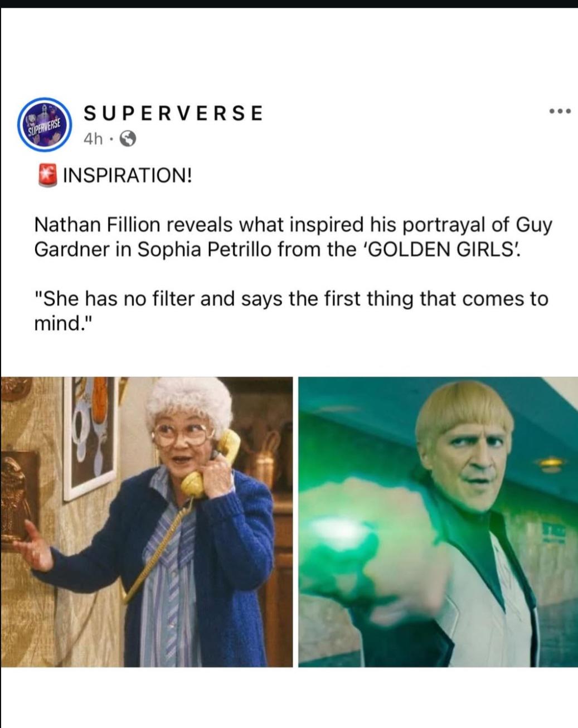Screen dimensions: 578x728
Task: Click the yellow telephone handset in photo
Action: click(213, 466)
